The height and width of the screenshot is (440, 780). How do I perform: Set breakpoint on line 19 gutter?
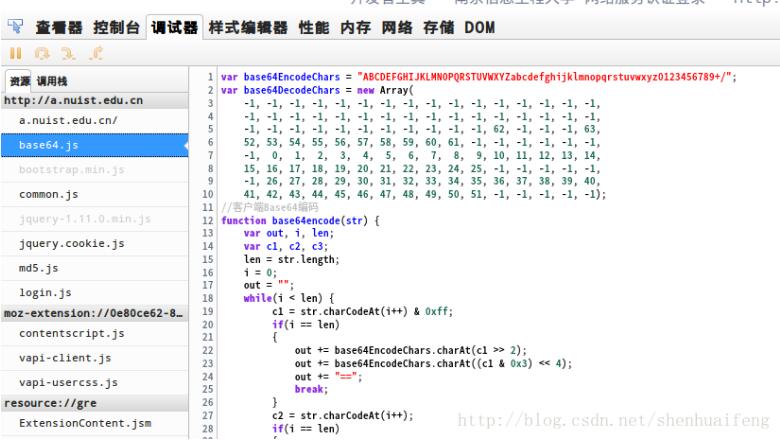pos(208,311)
